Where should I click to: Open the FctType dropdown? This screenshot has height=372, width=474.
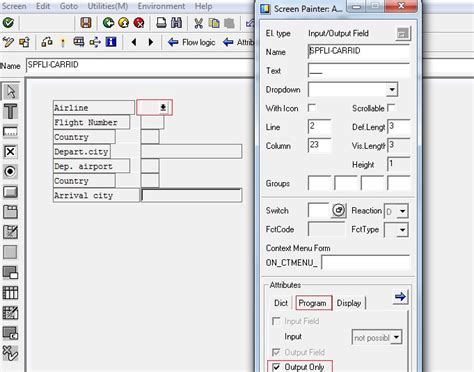402,230
